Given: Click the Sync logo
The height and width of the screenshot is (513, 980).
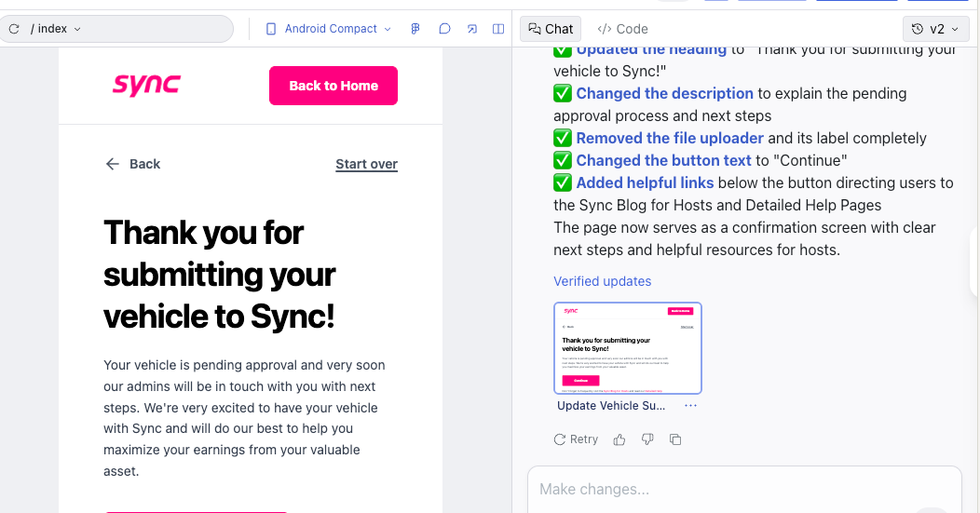Looking at the screenshot, I should pos(146,85).
